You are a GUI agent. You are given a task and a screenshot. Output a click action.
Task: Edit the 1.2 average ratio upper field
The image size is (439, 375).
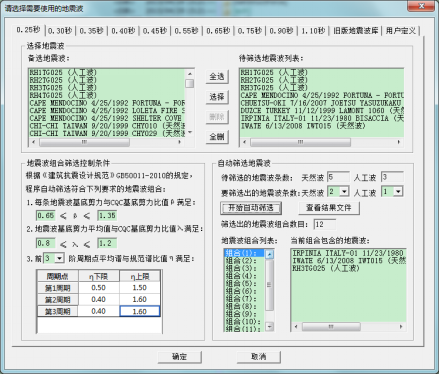pos(107,243)
